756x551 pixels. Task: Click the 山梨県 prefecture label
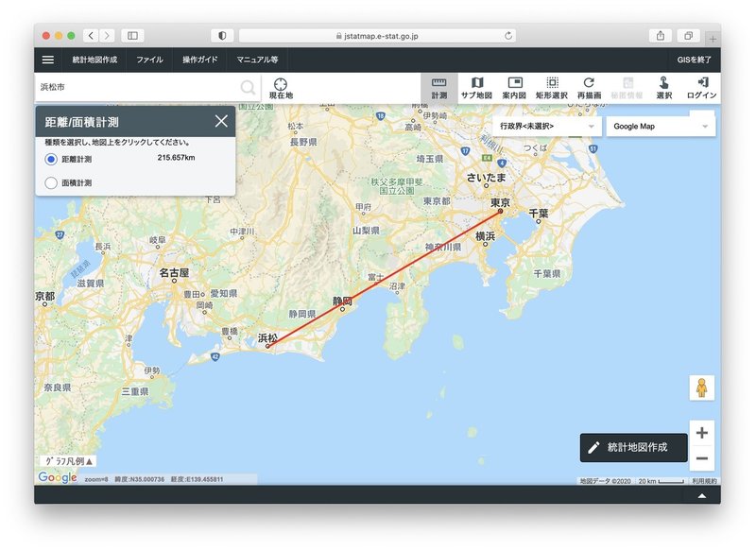pyautogui.click(x=366, y=231)
